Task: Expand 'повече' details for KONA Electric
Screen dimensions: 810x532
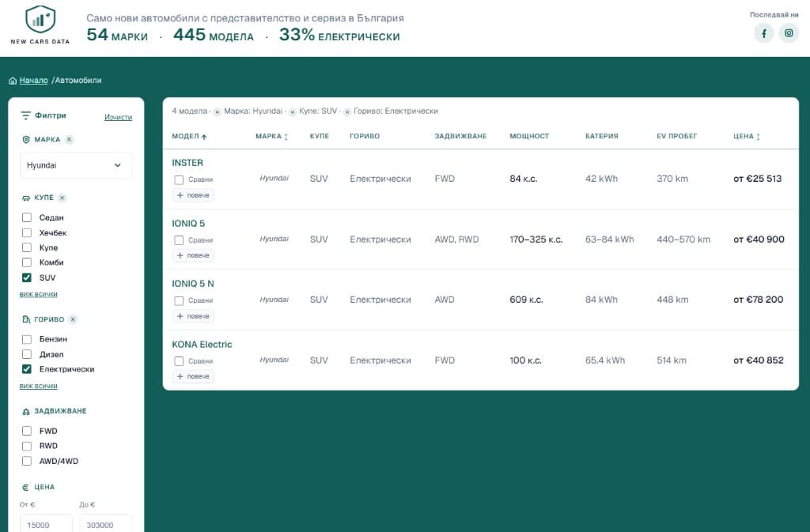Action: pos(193,377)
